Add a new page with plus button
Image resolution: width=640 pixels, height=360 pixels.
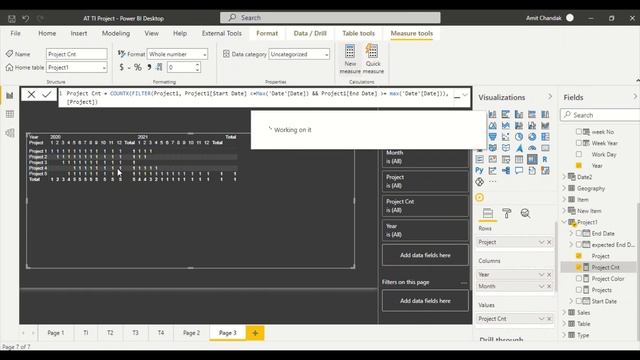tap(255, 333)
